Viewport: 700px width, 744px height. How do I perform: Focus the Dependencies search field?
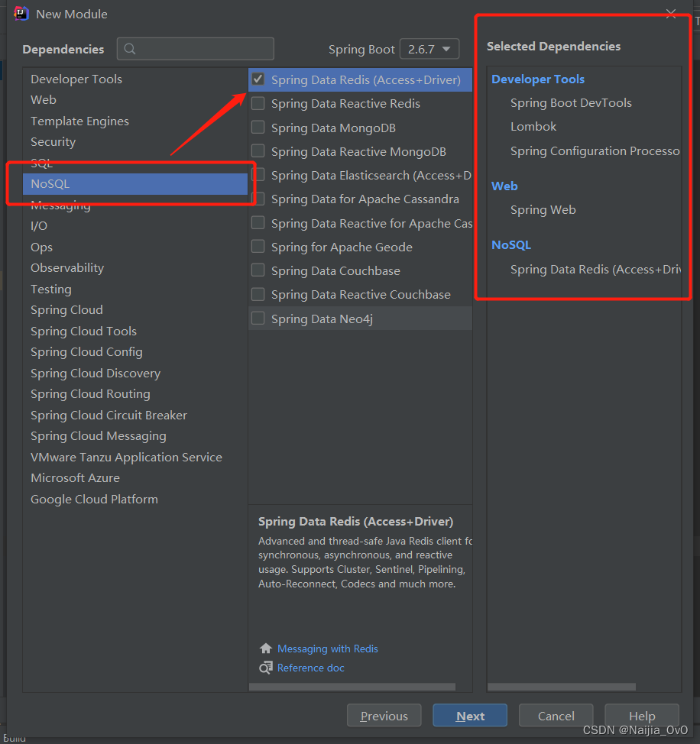(196, 49)
